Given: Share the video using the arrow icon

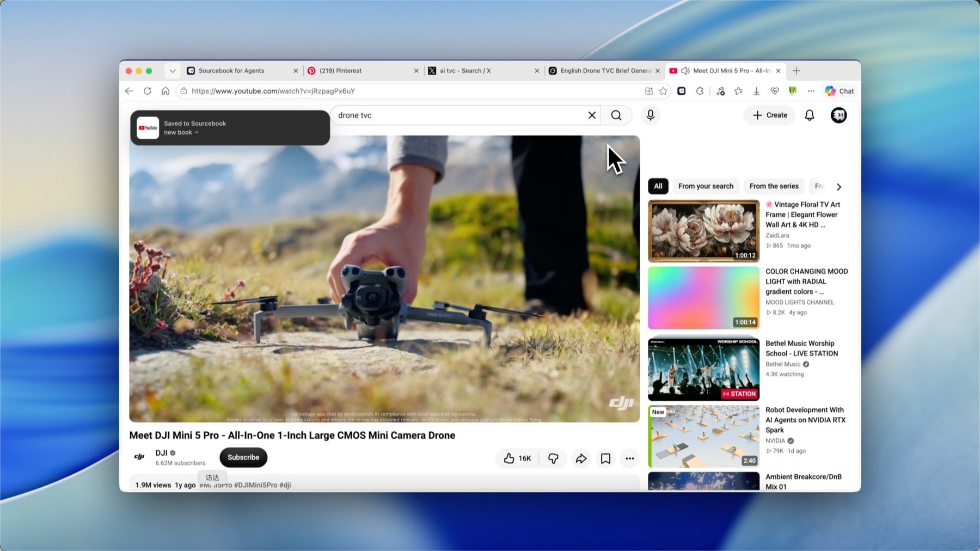Looking at the screenshot, I should (581, 458).
